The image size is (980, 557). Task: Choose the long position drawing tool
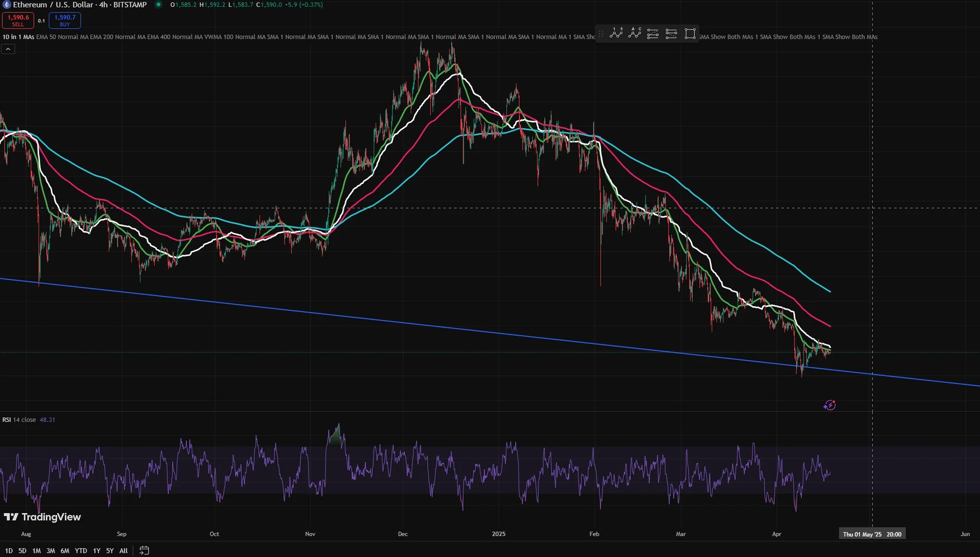(x=653, y=34)
